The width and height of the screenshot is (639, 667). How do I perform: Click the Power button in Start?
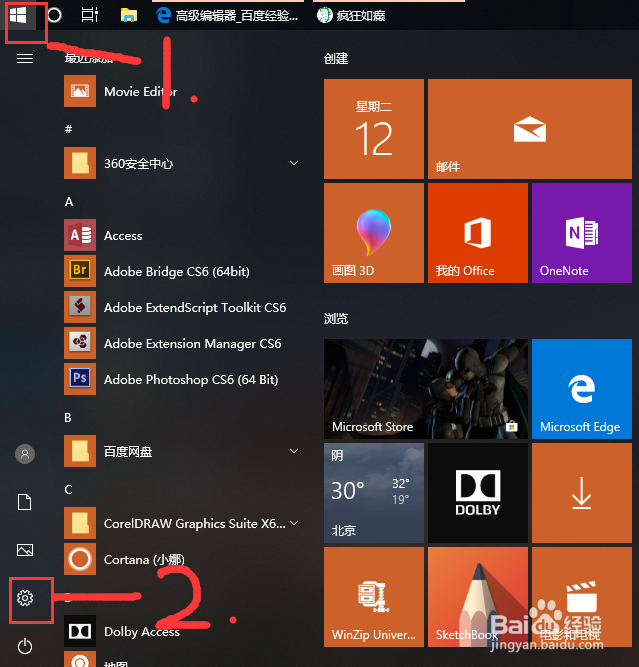click(25, 646)
